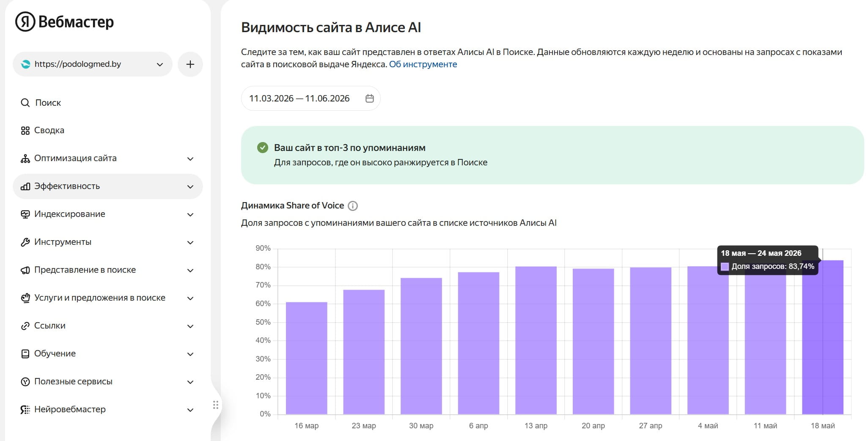The image size is (868, 441).
Task: Click the magnifier icon next to Поиск
Action: tap(25, 103)
